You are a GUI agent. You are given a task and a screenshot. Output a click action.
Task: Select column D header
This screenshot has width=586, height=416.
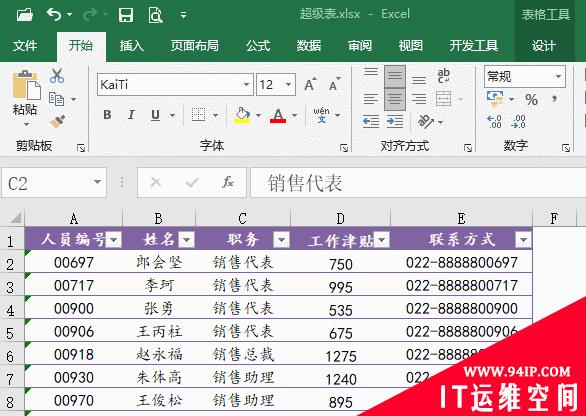(340, 218)
